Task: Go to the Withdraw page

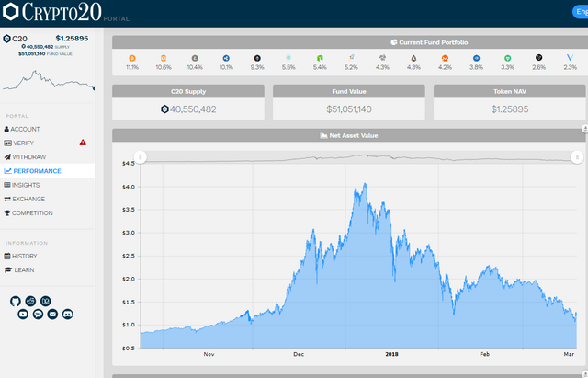Action: pos(25,157)
